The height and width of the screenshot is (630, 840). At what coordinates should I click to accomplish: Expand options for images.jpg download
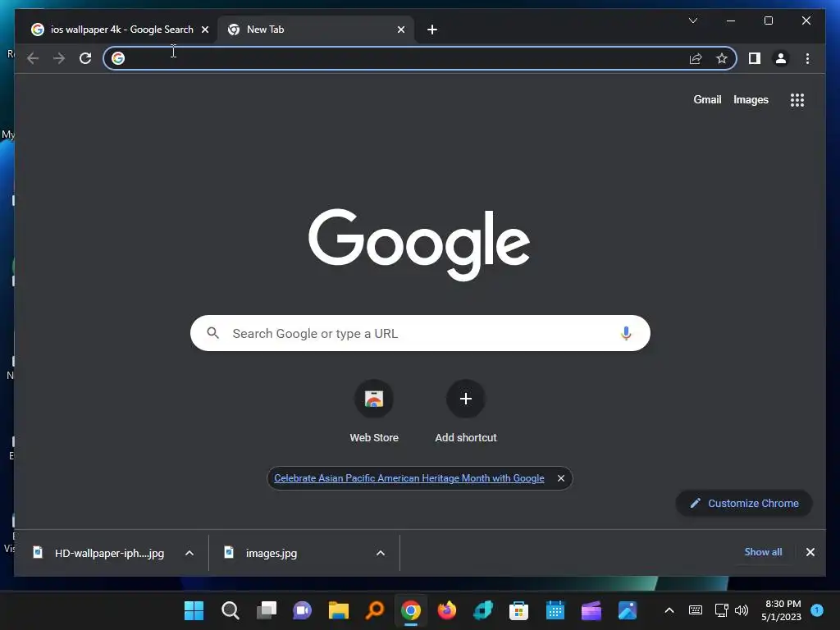point(381,553)
